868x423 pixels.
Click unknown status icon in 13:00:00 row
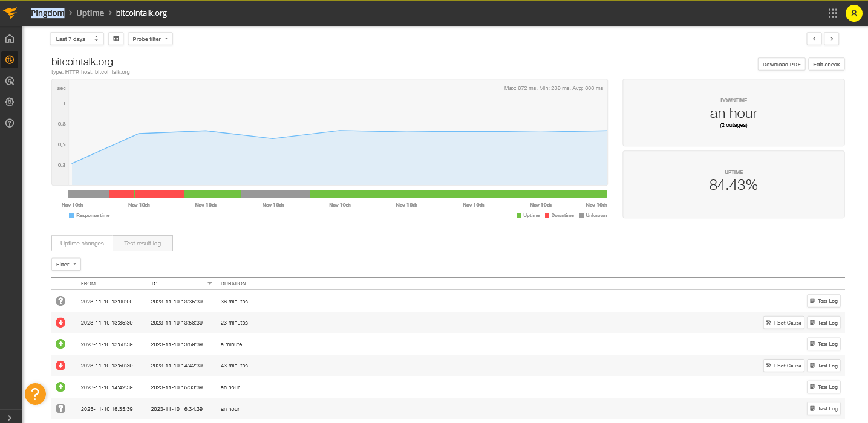[x=60, y=301]
